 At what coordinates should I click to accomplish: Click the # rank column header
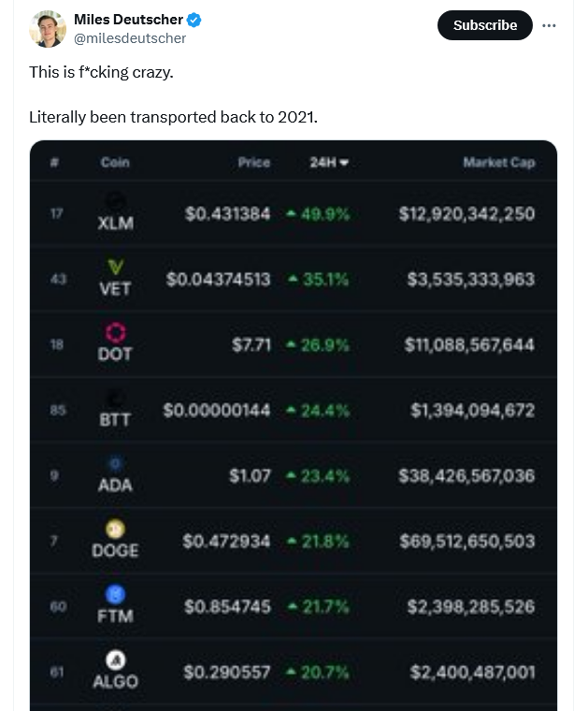[55, 163]
